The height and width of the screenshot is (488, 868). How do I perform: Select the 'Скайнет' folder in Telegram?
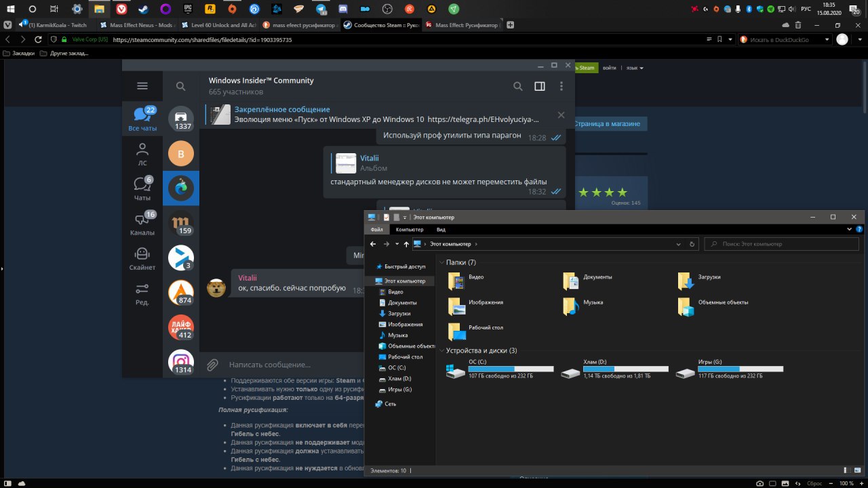coord(142,259)
